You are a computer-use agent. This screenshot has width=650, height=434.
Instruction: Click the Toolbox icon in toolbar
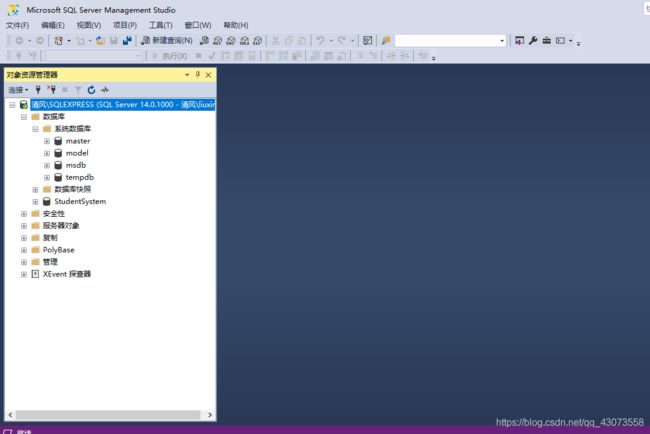pos(547,41)
